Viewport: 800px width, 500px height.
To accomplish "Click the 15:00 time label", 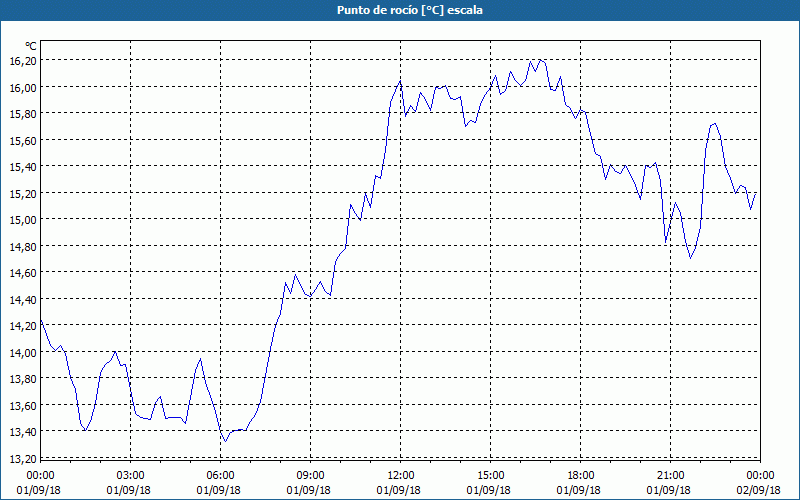I will coord(490,476).
